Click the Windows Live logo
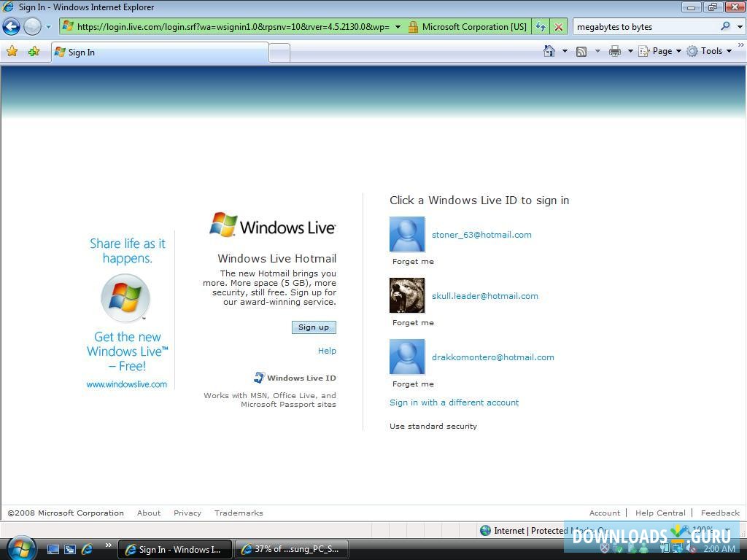This screenshot has height=560, width=747. (273, 225)
